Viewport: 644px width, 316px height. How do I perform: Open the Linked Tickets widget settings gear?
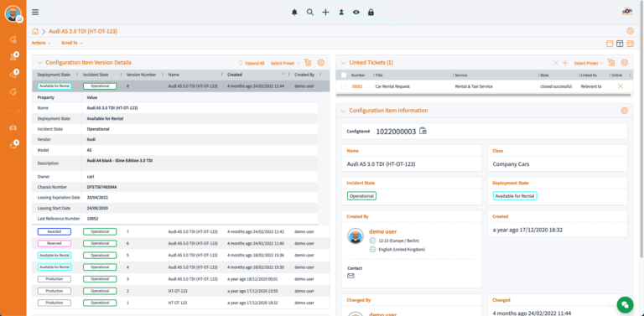coord(624,63)
